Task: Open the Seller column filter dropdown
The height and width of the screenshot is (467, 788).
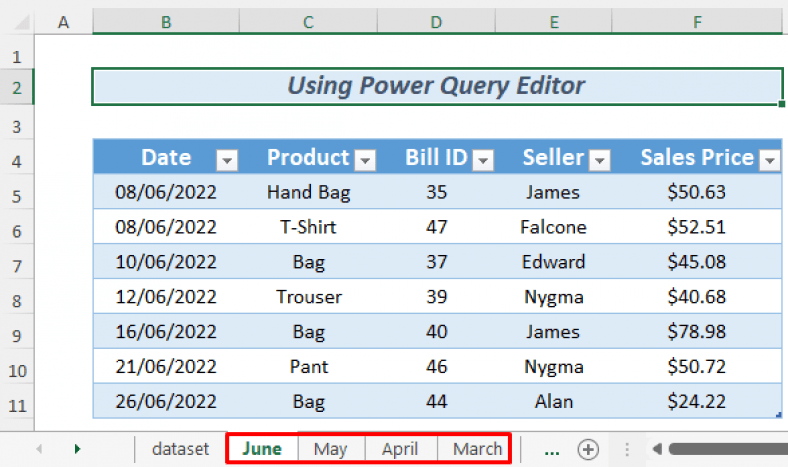Action: (x=600, y=159)
